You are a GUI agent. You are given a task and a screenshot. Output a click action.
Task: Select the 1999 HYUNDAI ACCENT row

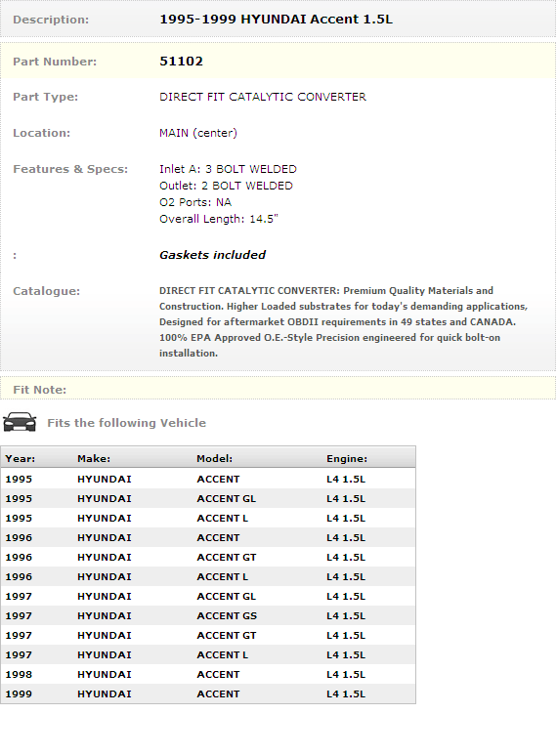(x=208, y=693)
